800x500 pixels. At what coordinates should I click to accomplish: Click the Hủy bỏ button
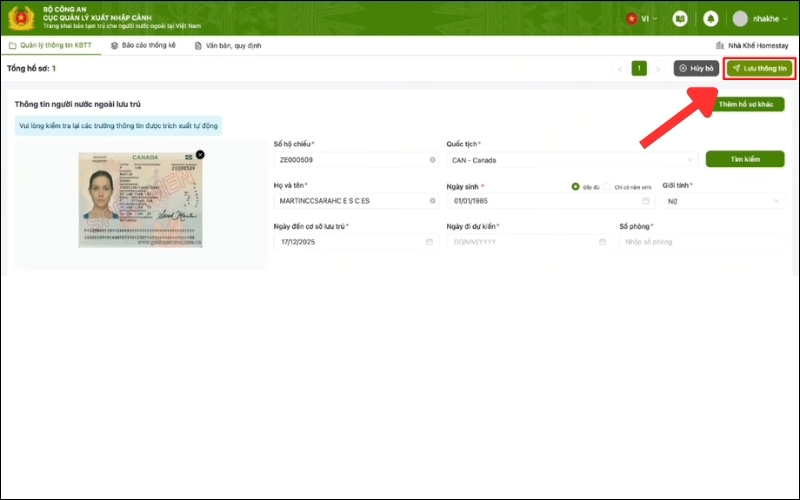[696, 68]
